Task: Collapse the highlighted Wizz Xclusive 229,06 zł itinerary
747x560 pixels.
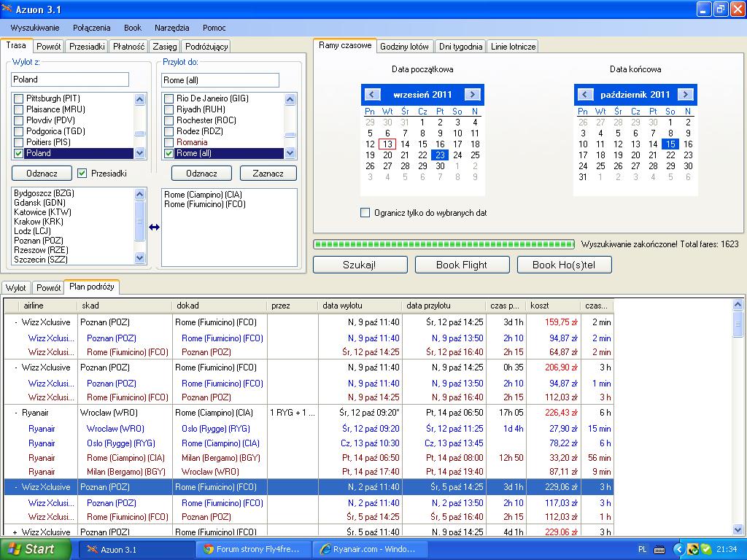Action: coord(16,487)
